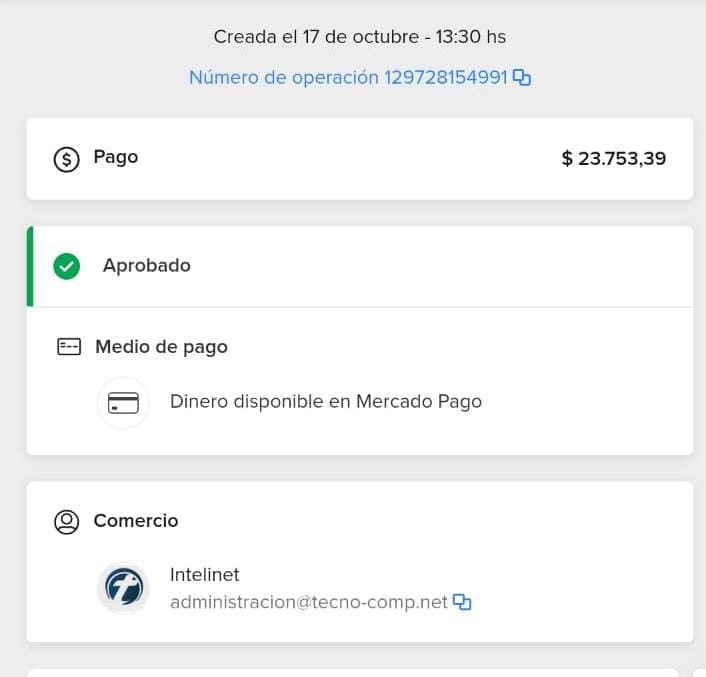Click the dollar sign icon next to Pago
This screenshot has height=677, width=706.
point(66,159)
